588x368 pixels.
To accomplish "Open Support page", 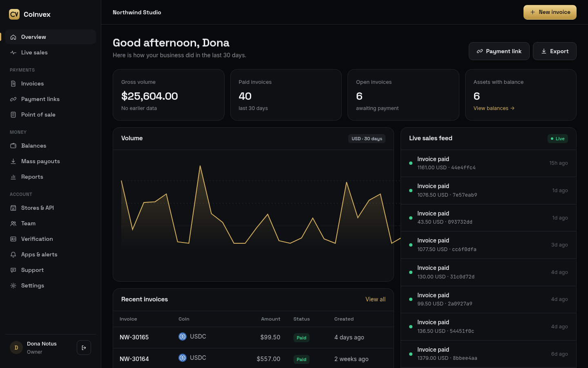I will coord(51,270).
